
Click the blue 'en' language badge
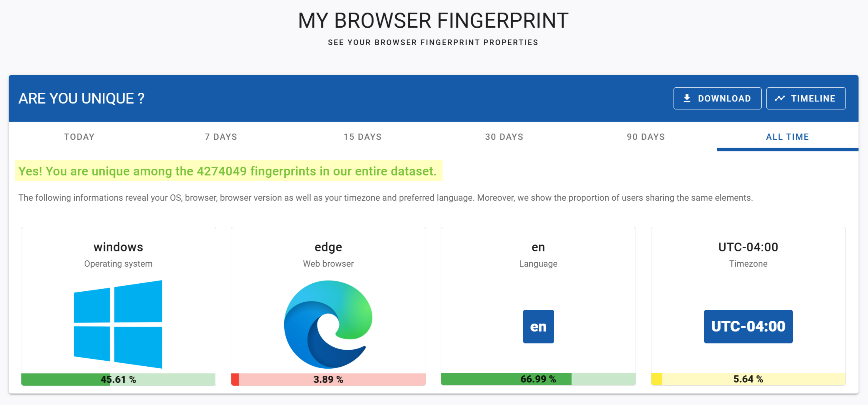538,326
